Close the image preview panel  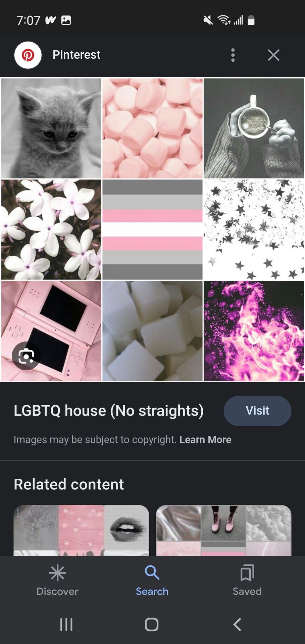click(x=273, y=55)
